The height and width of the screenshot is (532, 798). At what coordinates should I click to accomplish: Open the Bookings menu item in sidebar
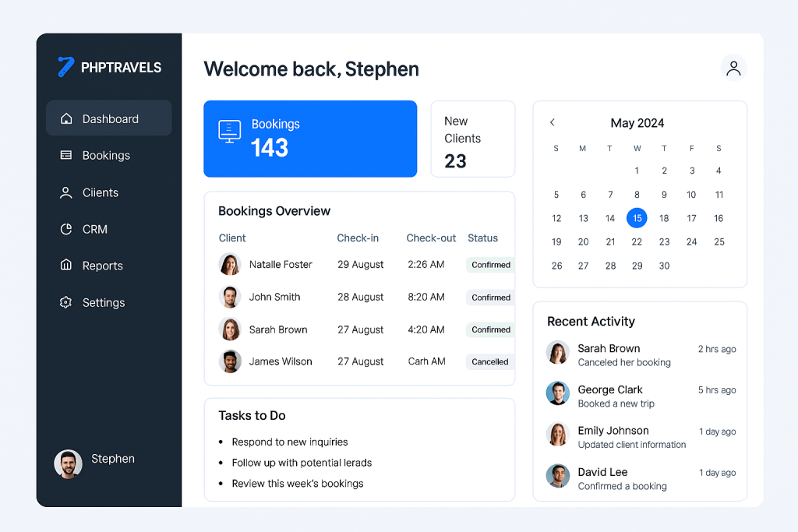(109, 155)
